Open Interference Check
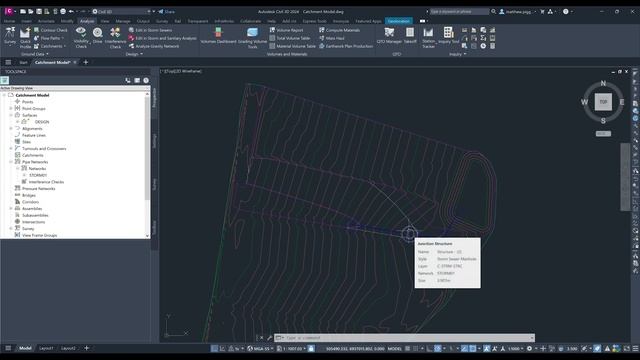The height and width of the screenshot is (360, 640). pos(115,38)
